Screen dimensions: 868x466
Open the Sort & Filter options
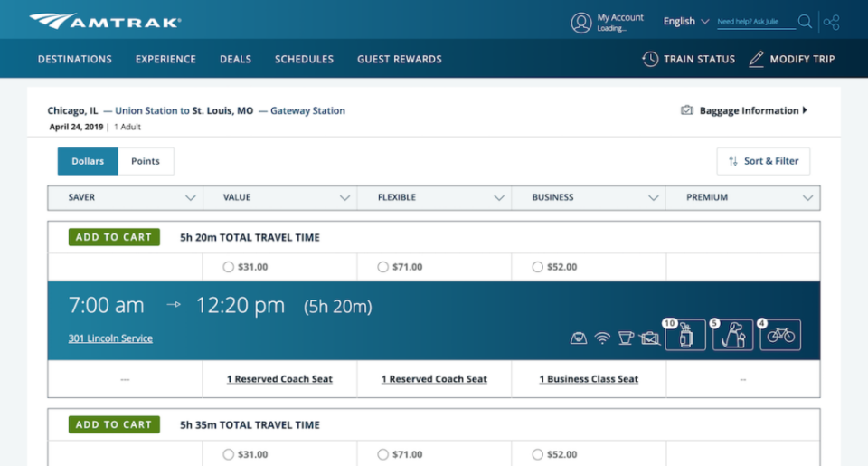click(763, 161)
